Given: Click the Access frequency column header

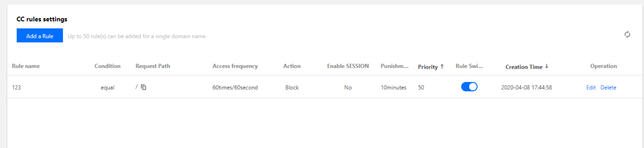Looking at the screenshot, I should coord(235,66).
